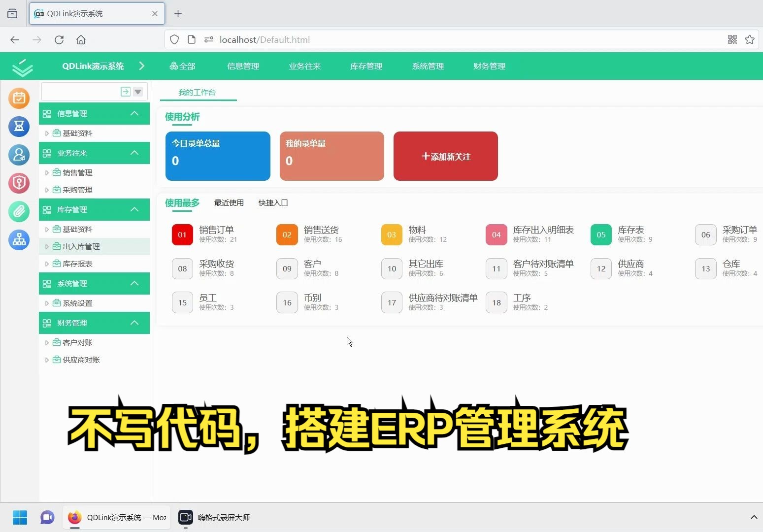Open the sidebar search dropdown arrow

[138, 92]
